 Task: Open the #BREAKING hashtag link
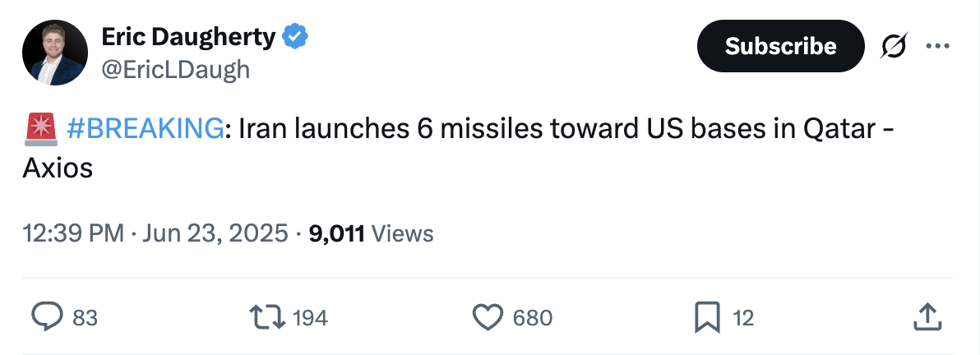click(x=144, y=128)
